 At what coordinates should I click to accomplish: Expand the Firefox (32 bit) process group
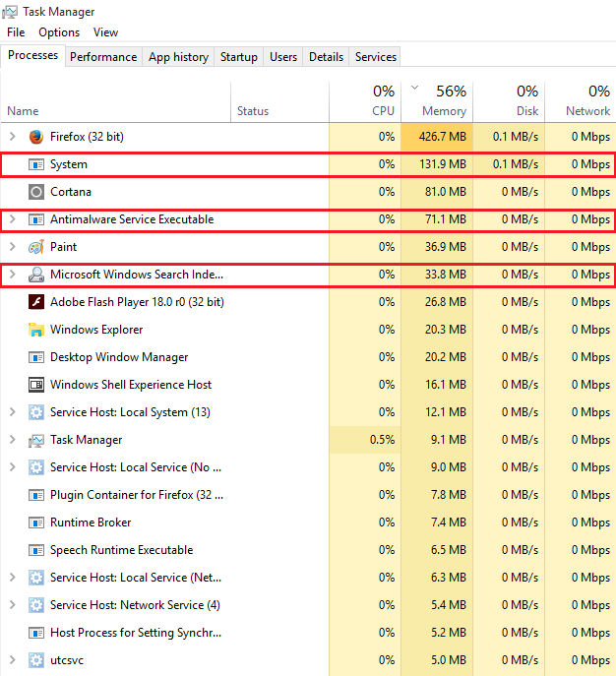click(13, 137)
